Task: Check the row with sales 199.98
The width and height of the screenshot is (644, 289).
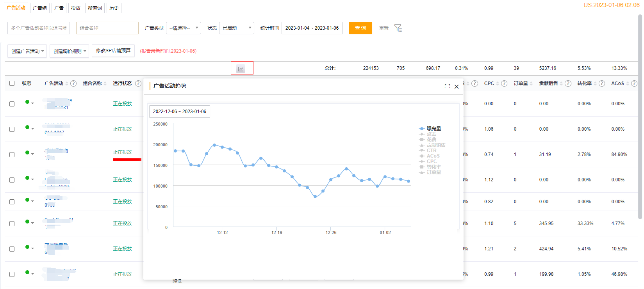Action: [12, 274]
